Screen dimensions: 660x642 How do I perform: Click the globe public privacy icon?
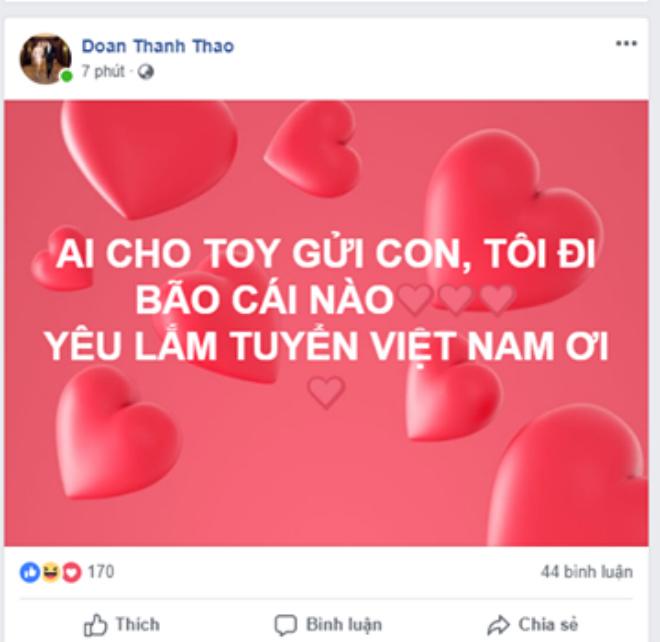[x=146, y=72]
